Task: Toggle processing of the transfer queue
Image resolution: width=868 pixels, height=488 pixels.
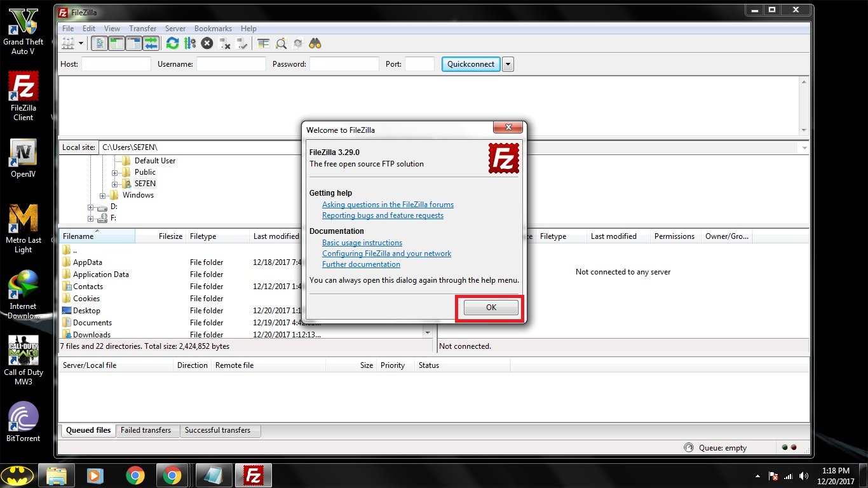Action: (x=189, y=43)
